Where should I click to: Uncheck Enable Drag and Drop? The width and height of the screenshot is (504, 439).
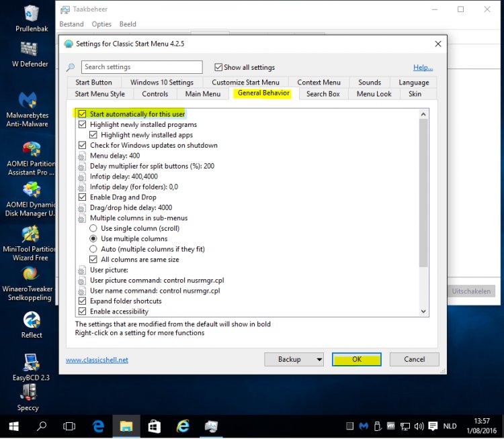click(83, 197)
